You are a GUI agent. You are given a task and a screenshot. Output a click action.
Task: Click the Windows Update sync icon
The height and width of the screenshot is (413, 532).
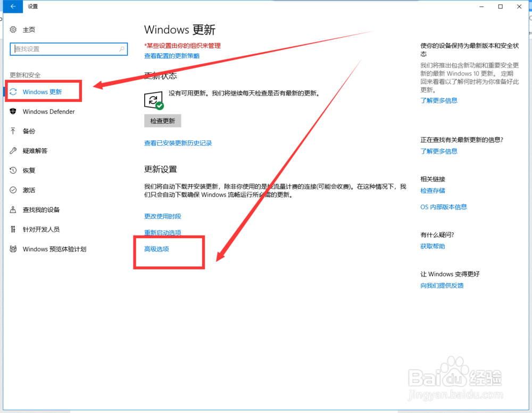[x=13, y=92]
